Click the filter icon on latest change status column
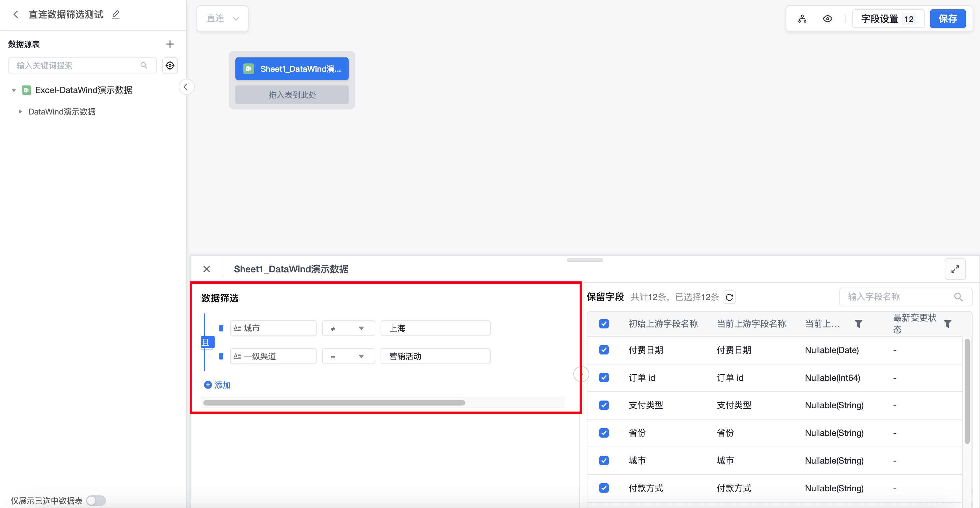Screen dimensions: 980x508 (x=947, y=324)
